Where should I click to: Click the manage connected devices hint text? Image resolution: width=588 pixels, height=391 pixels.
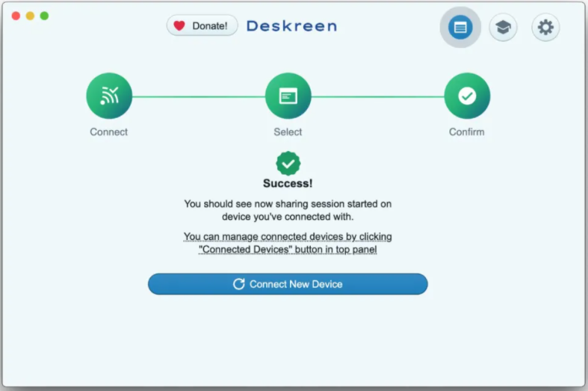pyautogui.click(x=288, y=243)
